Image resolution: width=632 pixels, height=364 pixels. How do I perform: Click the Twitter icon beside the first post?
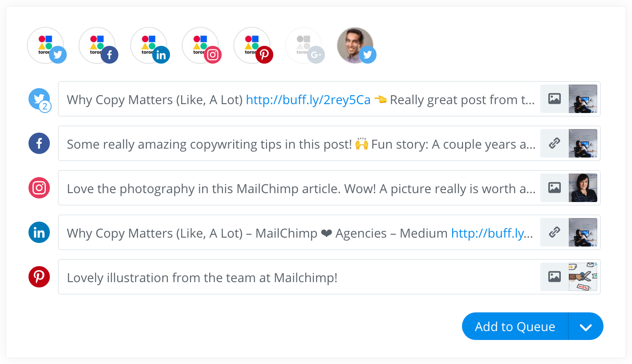(x=39, y=99)
